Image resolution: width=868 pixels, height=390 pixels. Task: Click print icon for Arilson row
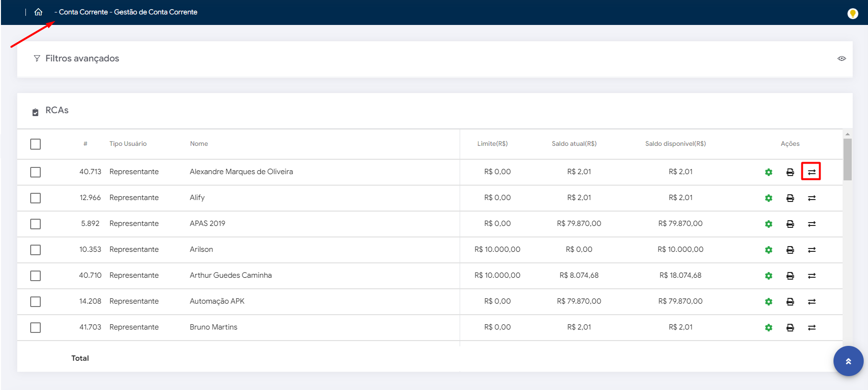click(x=790, y=250)
